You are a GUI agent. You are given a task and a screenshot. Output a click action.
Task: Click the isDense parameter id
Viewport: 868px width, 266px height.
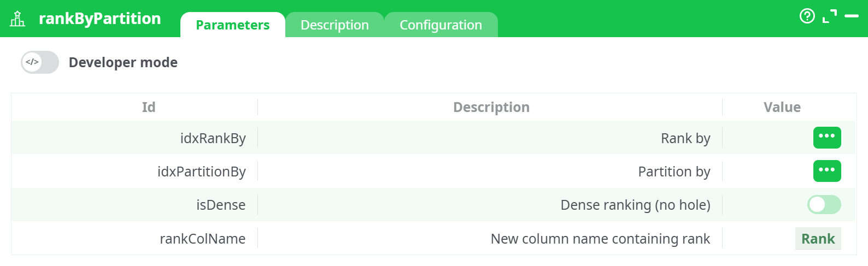click(221, 205)
